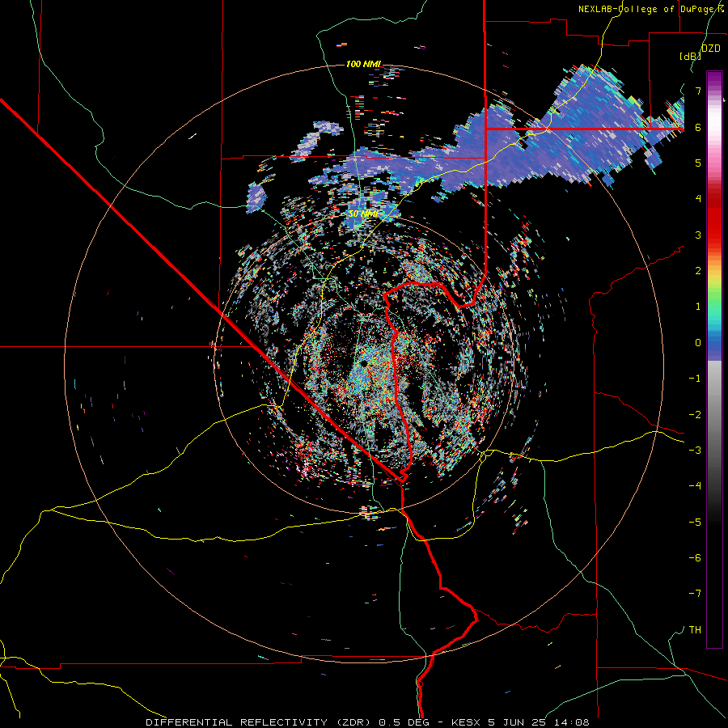Click the '5' value on the dB scale
The width and height of the screenshot is (728, 728).
point(698,163)
